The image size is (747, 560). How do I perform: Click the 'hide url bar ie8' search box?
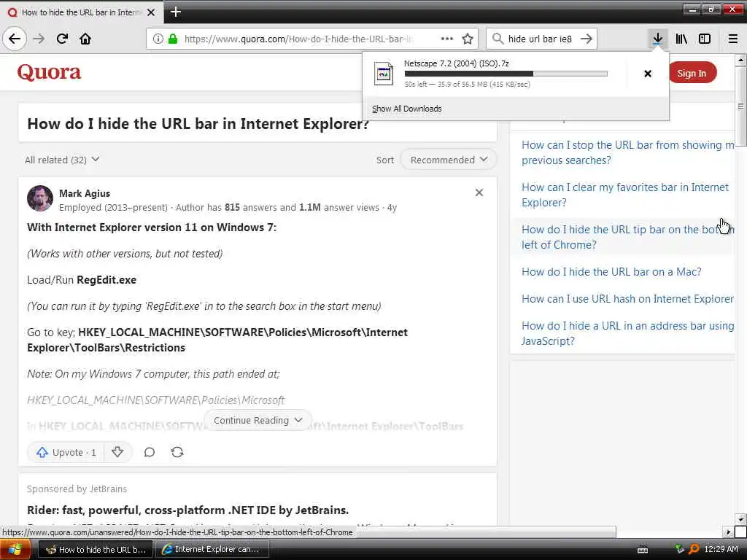coord(540,39)
